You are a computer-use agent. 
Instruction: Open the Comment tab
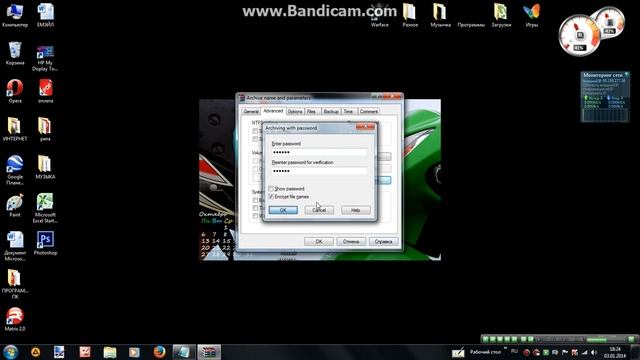[x=369, y=111]
